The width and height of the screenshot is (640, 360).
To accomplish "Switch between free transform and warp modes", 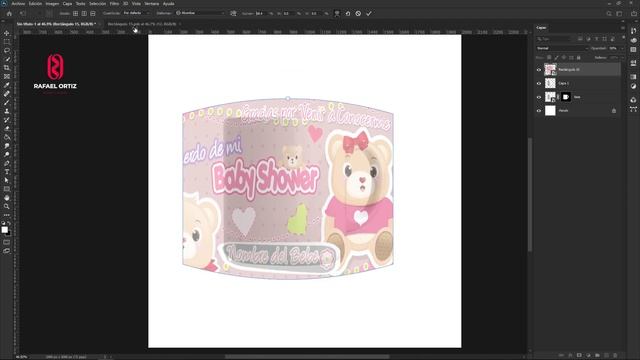I will tap(337, 13).
